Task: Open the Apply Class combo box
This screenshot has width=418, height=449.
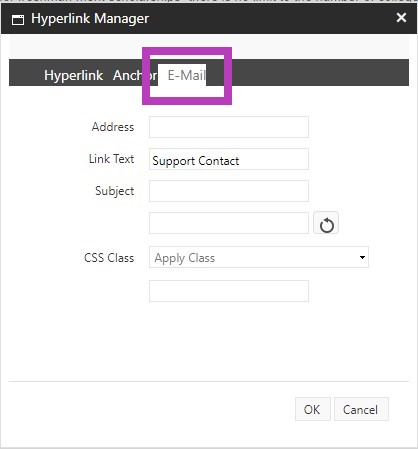Action: (x=259, y=257)
